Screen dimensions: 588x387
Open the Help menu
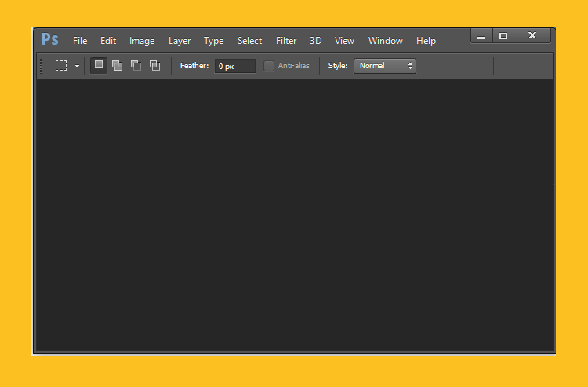click(426, 41)
